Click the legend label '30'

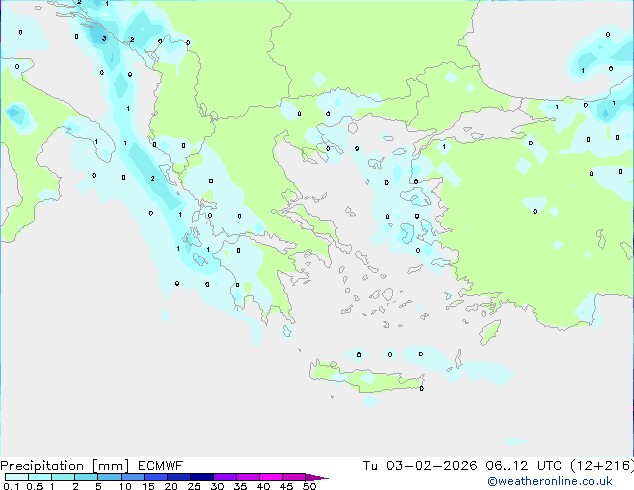(217, 486)
